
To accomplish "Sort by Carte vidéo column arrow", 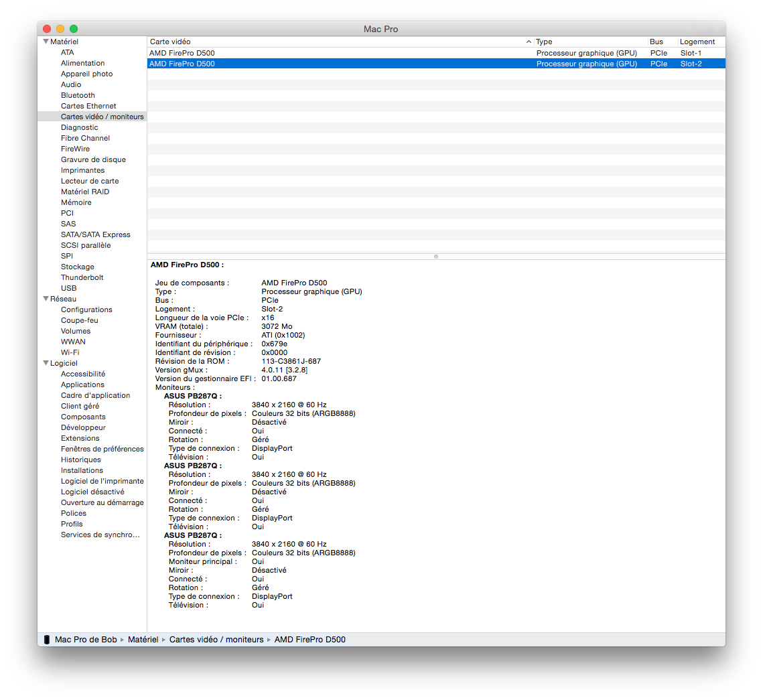I will tap(529, 42).
